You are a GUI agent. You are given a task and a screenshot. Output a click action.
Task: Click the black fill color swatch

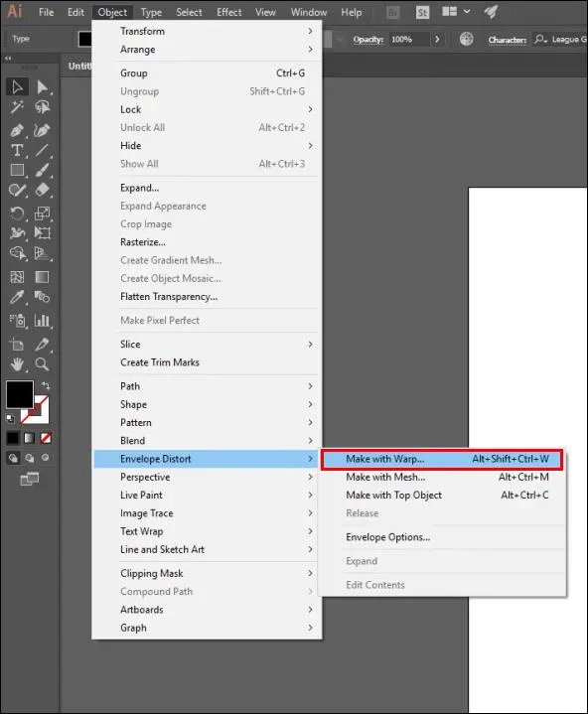tap(20, 394)
